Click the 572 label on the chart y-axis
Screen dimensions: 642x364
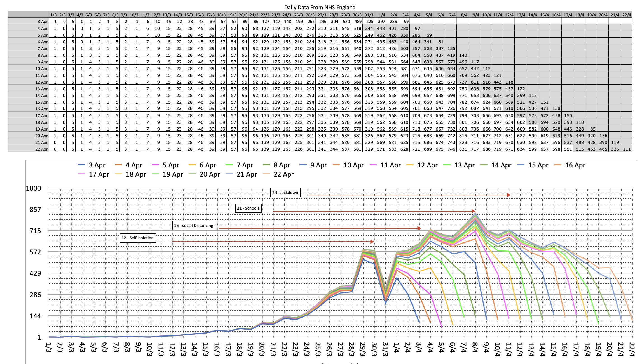pos(35,252)
